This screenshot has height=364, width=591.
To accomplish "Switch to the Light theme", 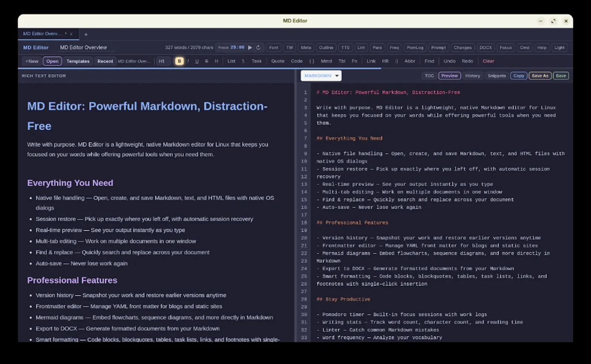I will (x=559, y=48).
